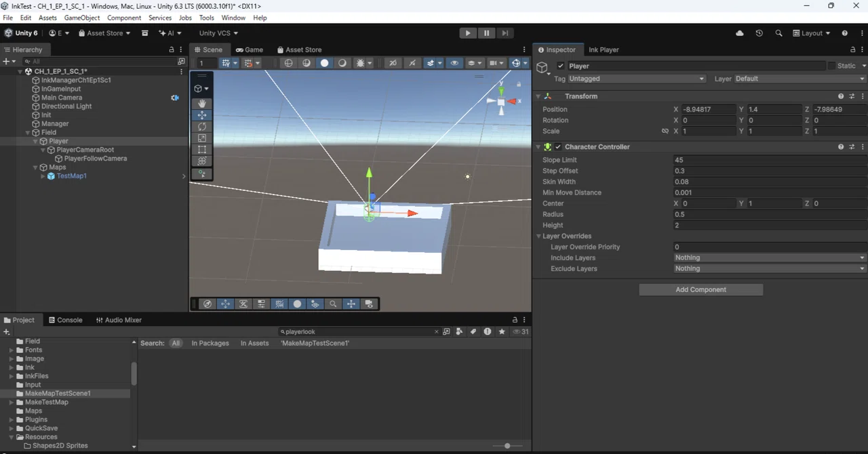
Task: Click search by type icon in Project panel
Action: click(x=460, y=332)
